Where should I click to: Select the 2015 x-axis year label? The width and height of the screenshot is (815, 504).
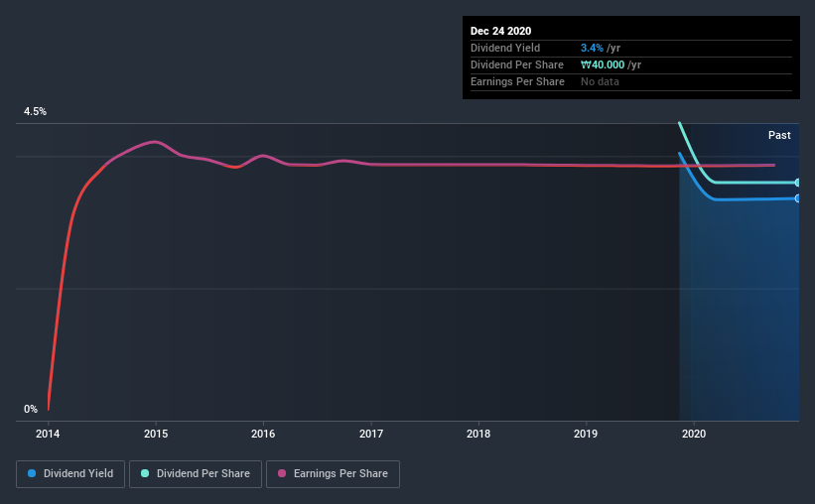coord(156,434)
